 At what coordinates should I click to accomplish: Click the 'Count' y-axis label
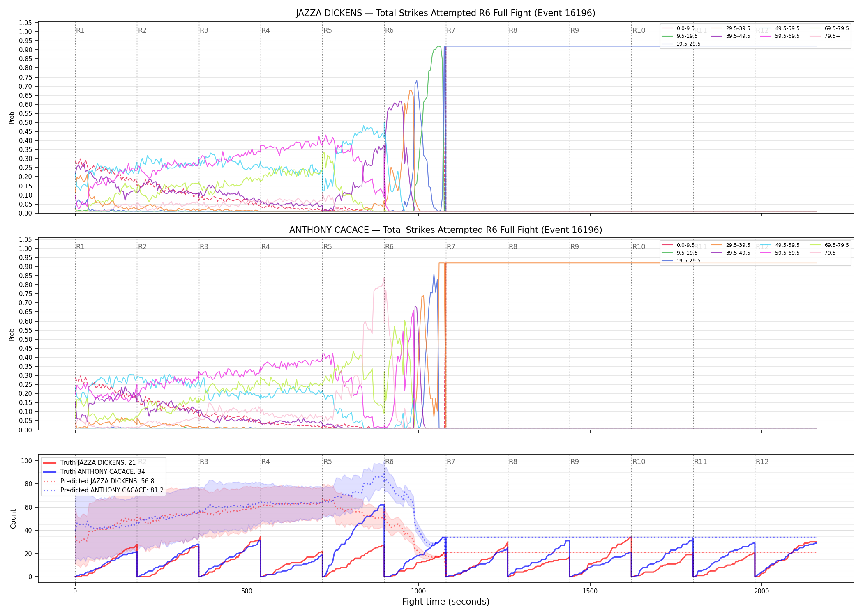13,519
